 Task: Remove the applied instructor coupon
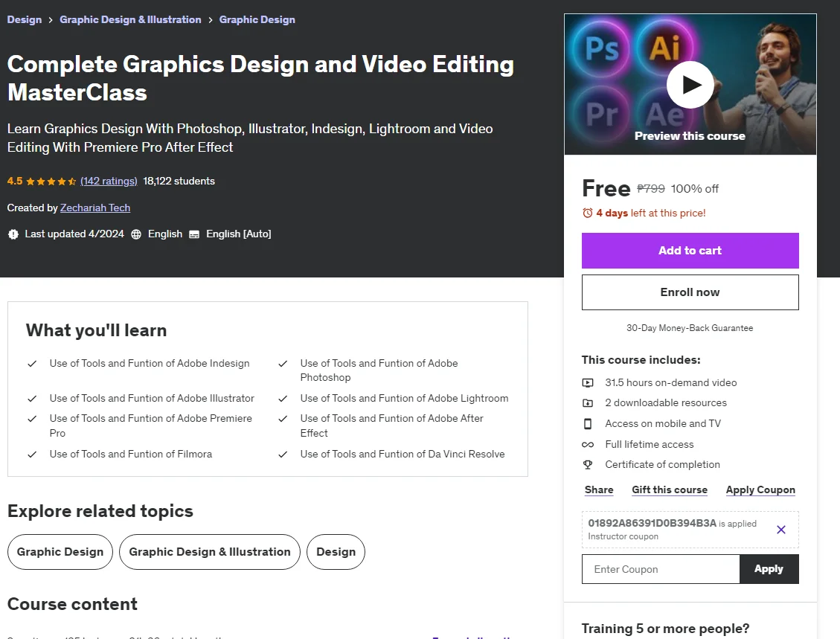click(781, 529)
